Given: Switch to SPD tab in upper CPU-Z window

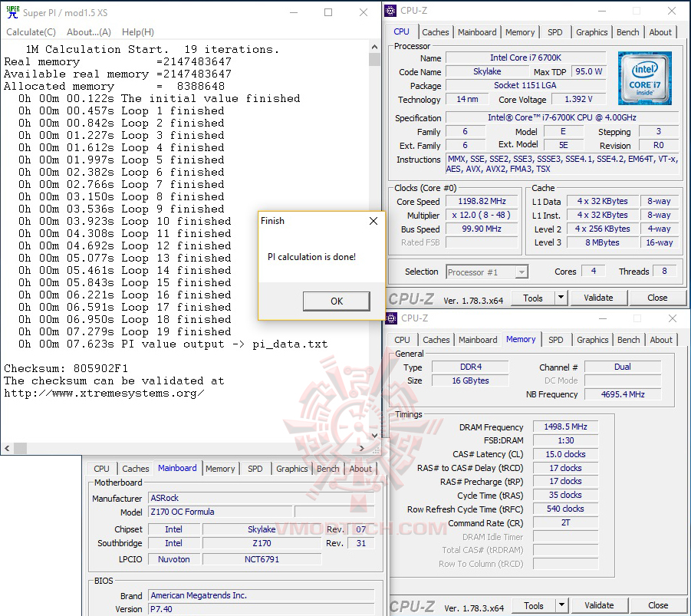Looking at the screenshot, I should point(554,32).
